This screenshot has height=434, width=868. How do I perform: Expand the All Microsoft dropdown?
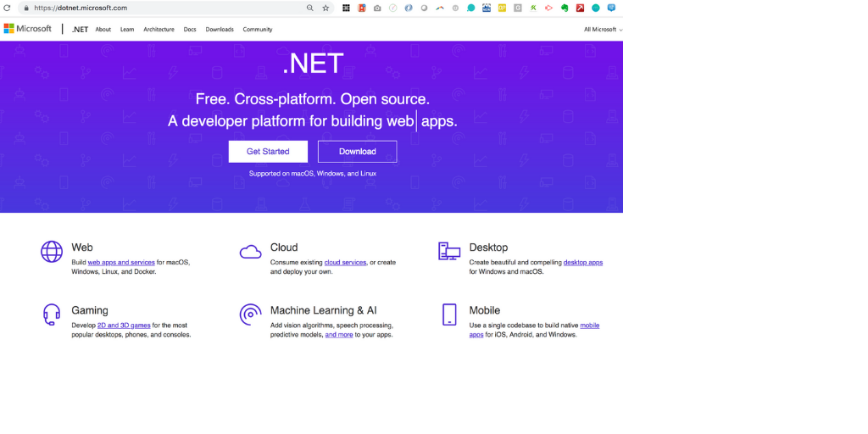(x=603, y=30)
